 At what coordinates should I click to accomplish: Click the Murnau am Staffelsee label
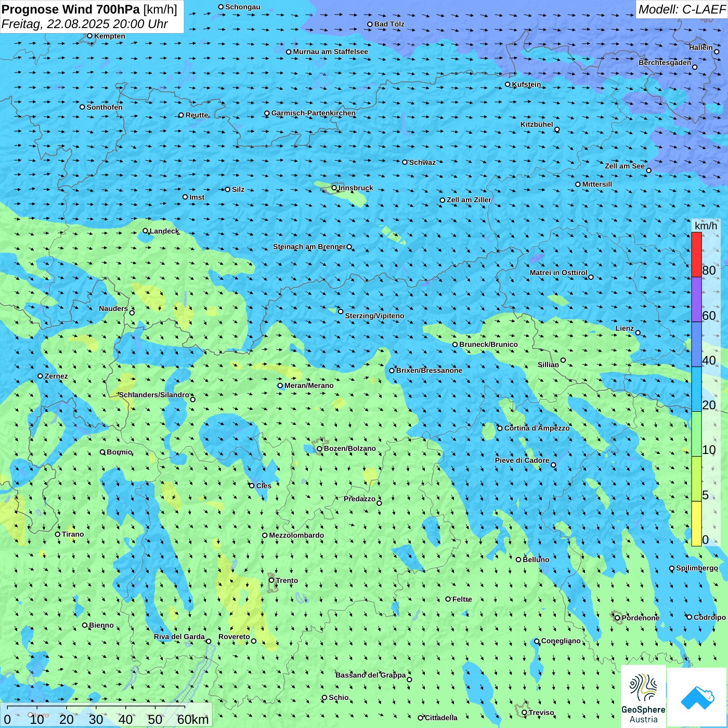pos(331,51)
